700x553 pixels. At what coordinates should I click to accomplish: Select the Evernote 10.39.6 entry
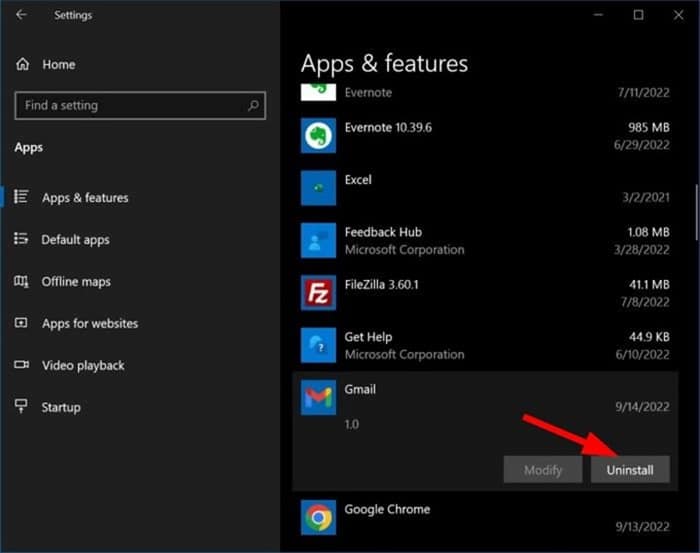coord(388,128)
